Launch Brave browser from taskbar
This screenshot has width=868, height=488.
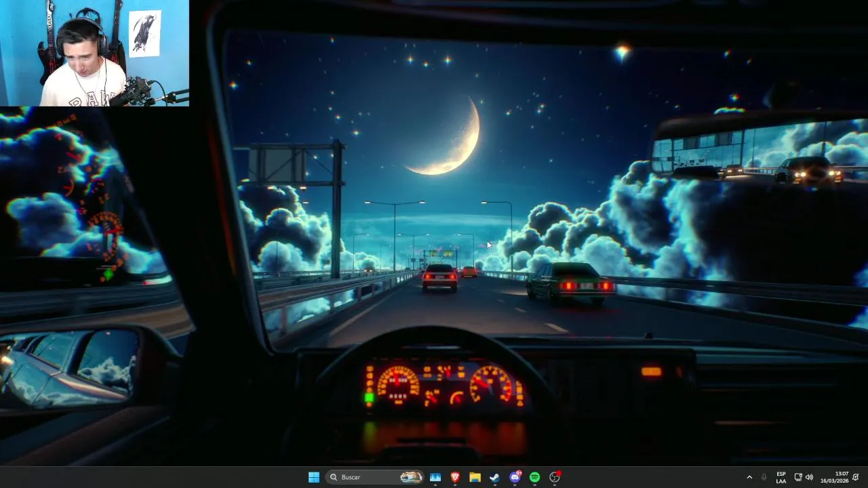[x=455, y=477]
